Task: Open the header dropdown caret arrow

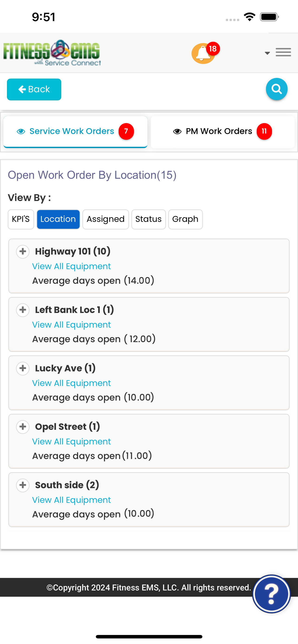Action: (x=267, y=53)
